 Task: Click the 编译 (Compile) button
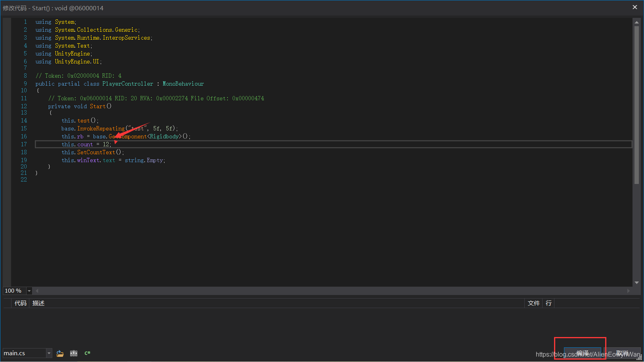pyautogui.click(x=583, y=353)
